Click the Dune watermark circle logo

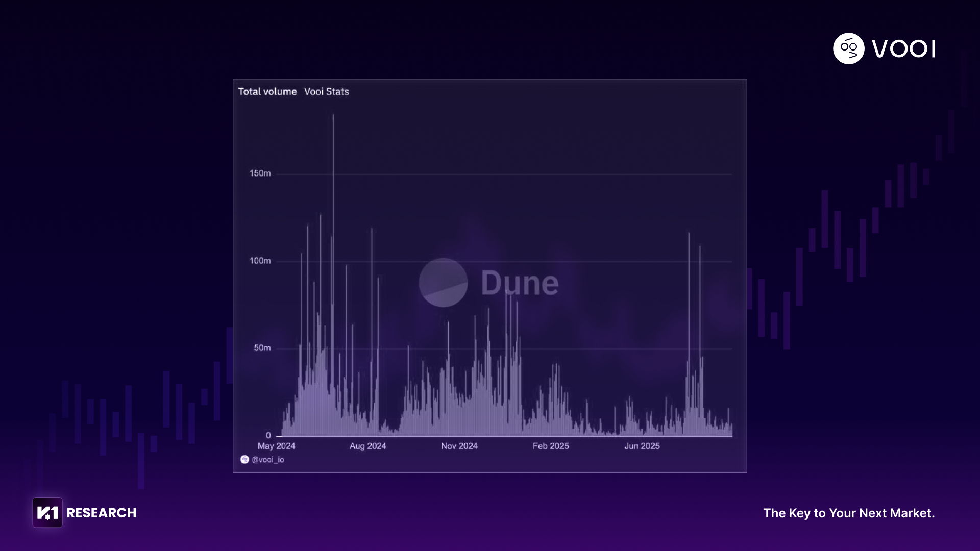(443, 283)
